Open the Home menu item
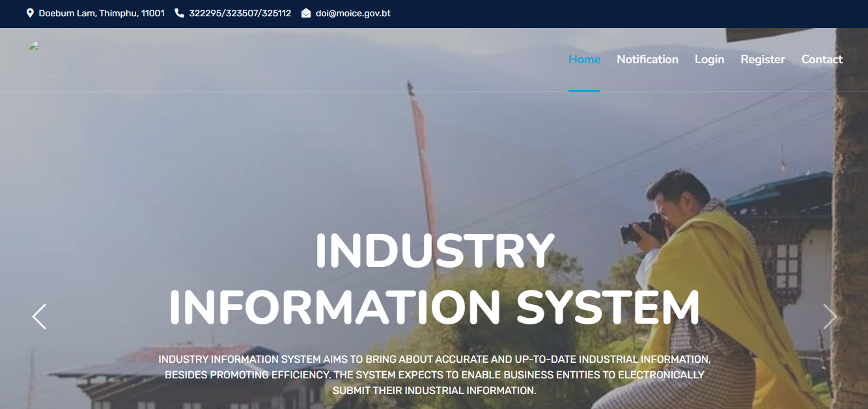The image size is (868, 409). pyautogui.click(x=584, y=59)
